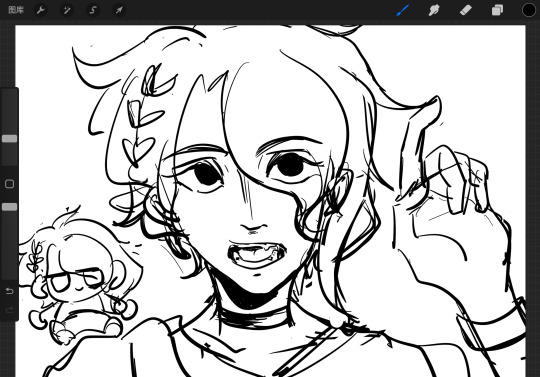
Task: Select the Smudge finger tool
Action: point(434,10)
